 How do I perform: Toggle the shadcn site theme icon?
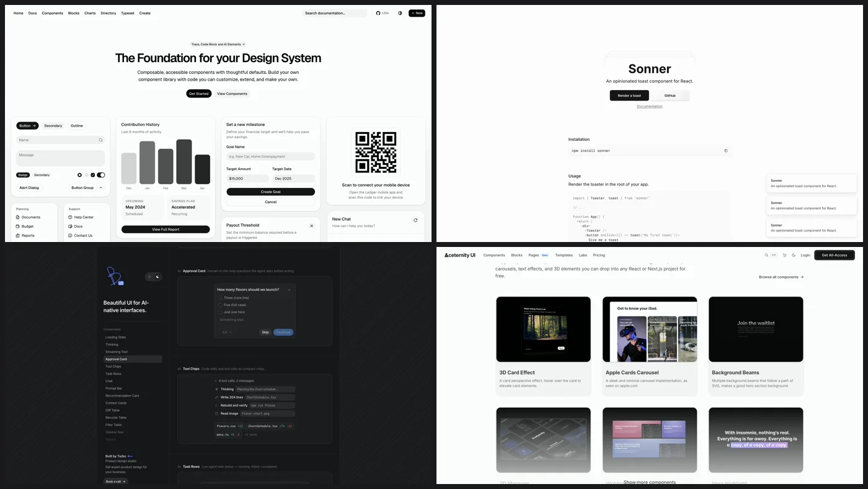point(400,13)
